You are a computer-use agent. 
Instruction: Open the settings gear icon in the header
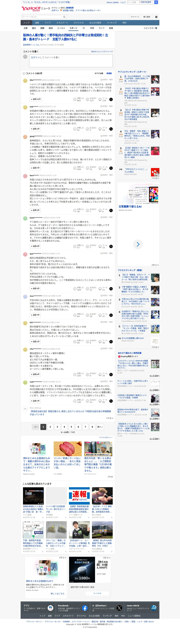(156, 17)
